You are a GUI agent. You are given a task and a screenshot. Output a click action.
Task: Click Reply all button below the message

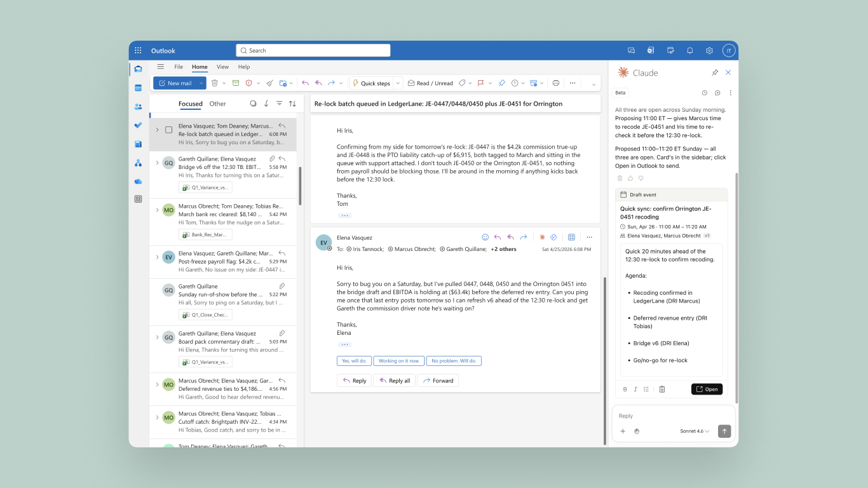(394, 381)
